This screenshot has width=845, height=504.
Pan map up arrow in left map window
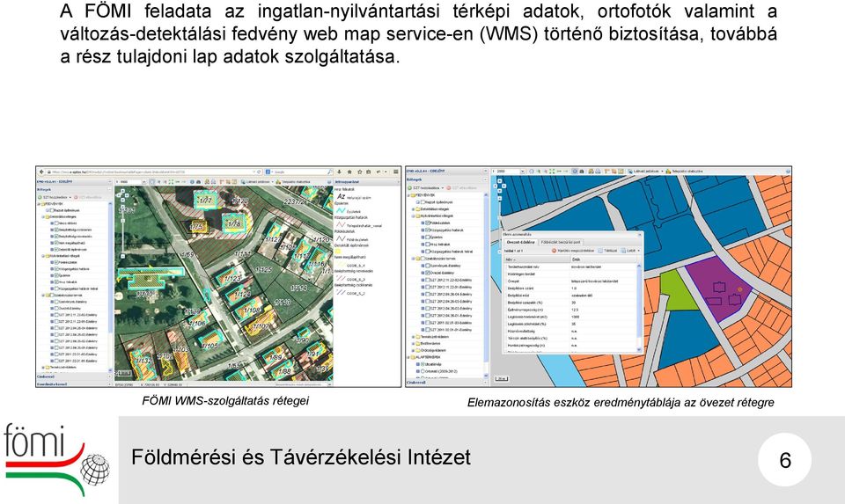click(x=122, y=191)
